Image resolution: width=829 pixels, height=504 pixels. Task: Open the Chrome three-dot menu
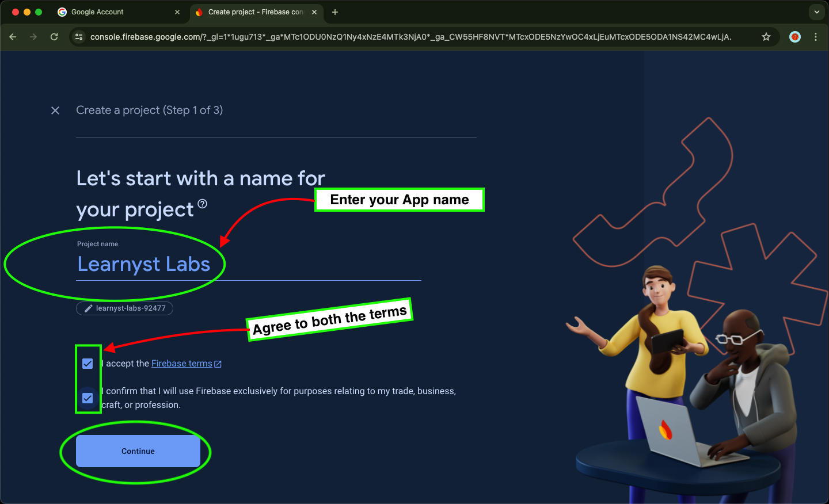point(816,37)
